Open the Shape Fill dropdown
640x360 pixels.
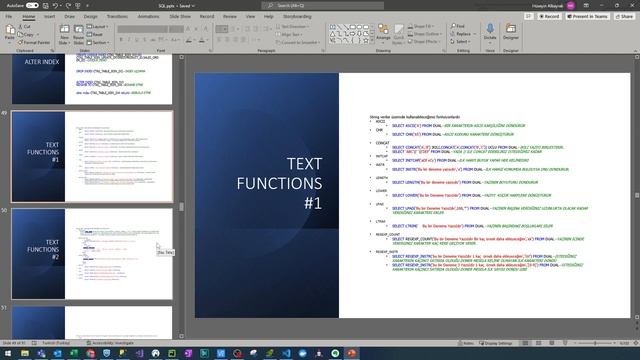[421, 26]
